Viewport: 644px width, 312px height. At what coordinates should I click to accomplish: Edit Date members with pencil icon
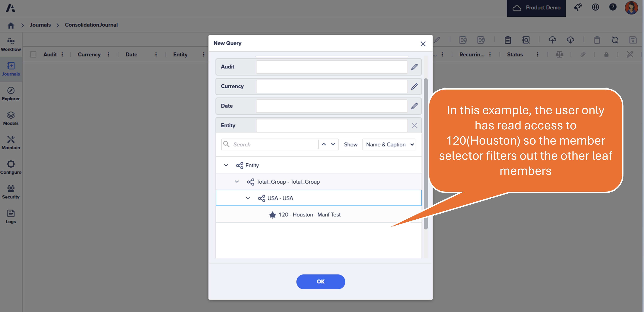414,106
